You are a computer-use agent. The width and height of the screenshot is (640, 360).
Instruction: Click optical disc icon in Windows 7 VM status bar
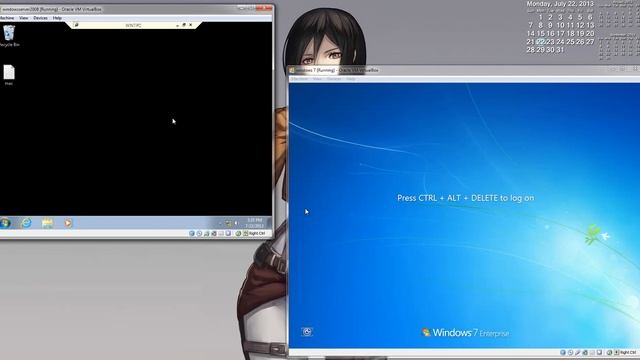(x=571, y=352)
